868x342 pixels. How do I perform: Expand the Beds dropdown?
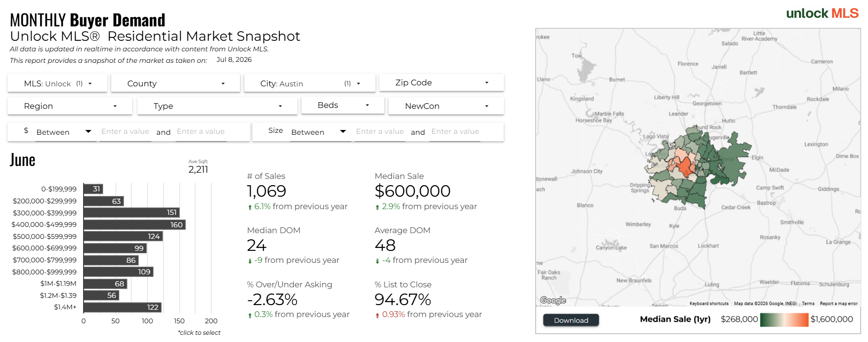pos(343,106)
